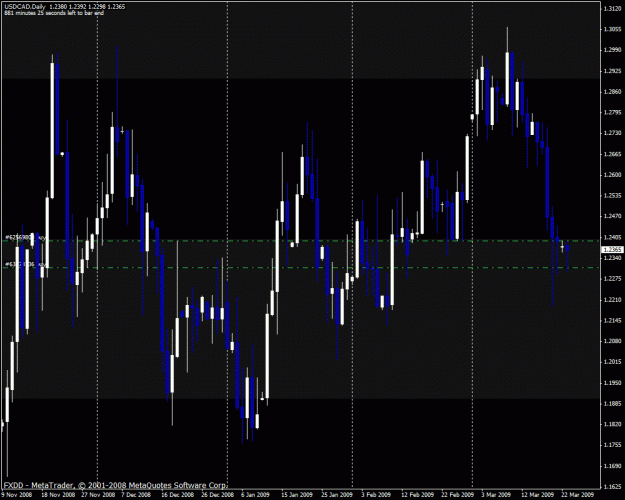Click the 1.1885 price scale label
This screenshot has width=625, height=500.
613,404
